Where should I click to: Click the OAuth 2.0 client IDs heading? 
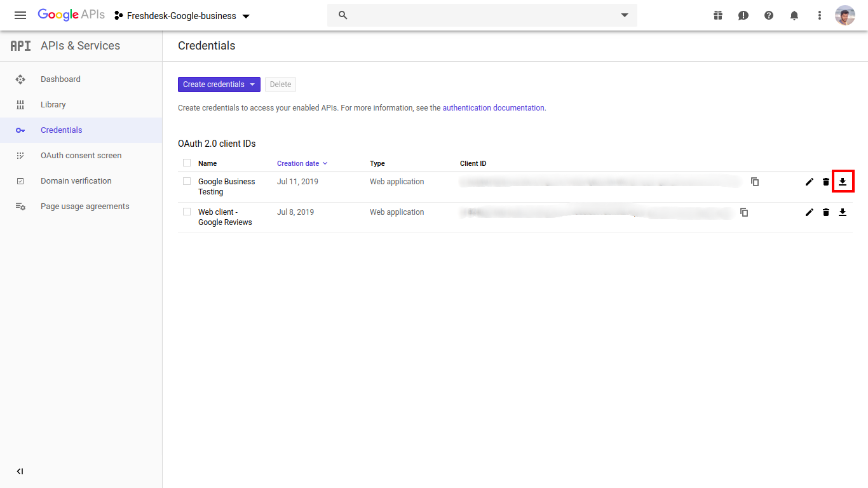pos(217,144)
